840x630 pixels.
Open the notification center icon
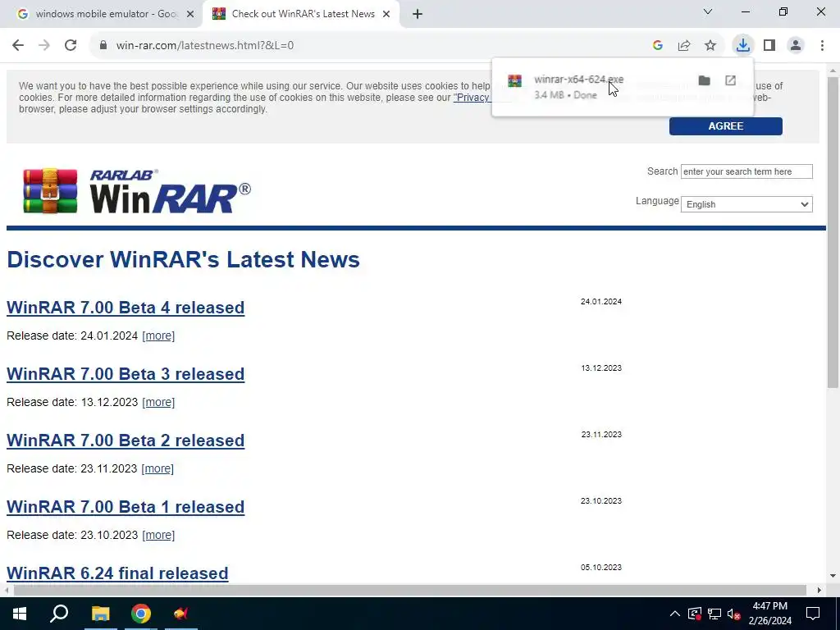point(813,614)
